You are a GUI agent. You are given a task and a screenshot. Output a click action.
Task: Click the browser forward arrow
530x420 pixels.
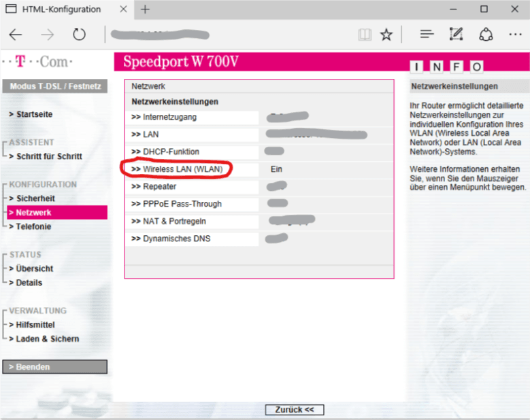(x=48, y=35)
